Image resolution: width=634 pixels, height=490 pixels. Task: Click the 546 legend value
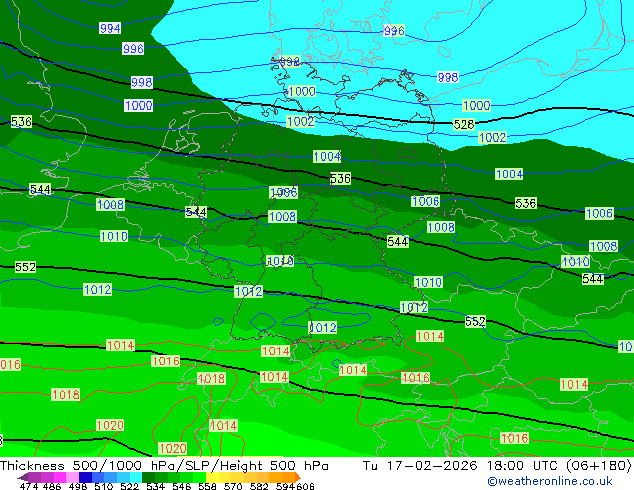pyautogui.click(x=182, y=486)
